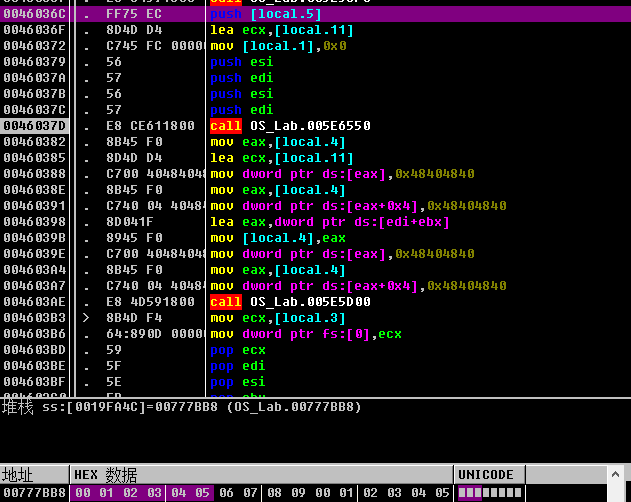Click the jump marker at 004603B3

[x=86, y=318]
